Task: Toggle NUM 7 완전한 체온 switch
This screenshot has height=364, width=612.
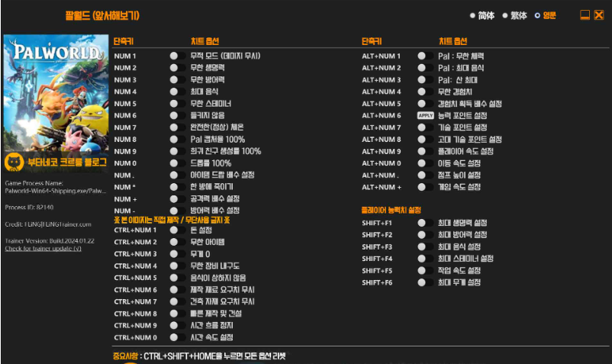Action: pos(178,127)
